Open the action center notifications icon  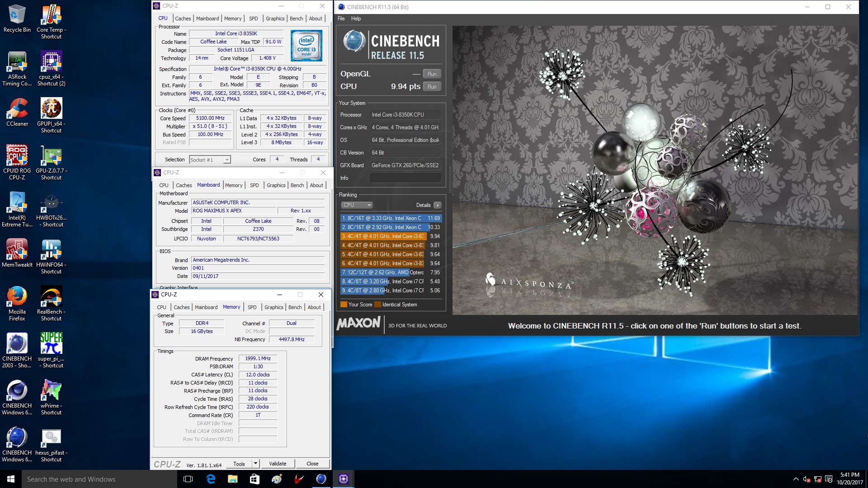click(x=829, y=479)
